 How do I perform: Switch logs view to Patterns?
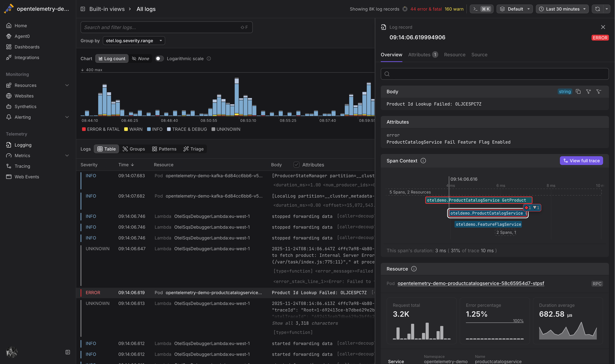click(164, 149)
